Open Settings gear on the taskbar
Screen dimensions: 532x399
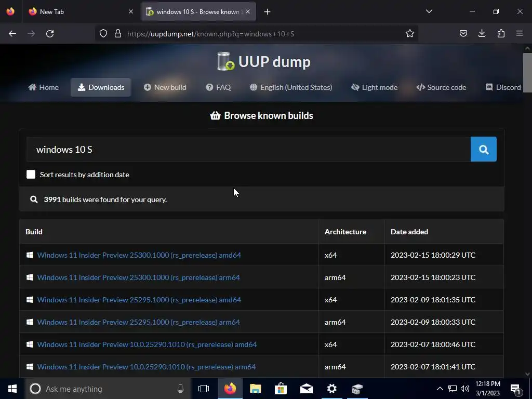332,389
